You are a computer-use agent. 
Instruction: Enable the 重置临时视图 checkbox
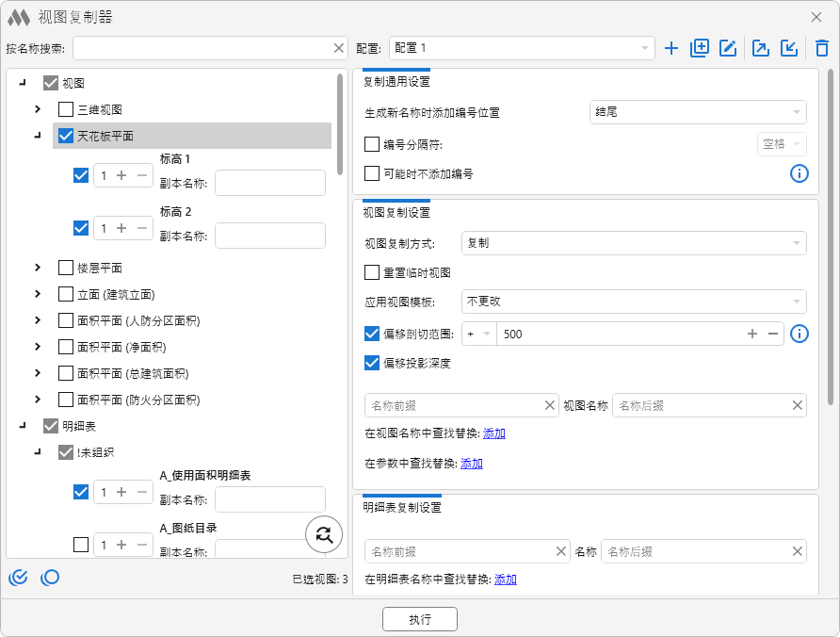click(x=372, y=272)
